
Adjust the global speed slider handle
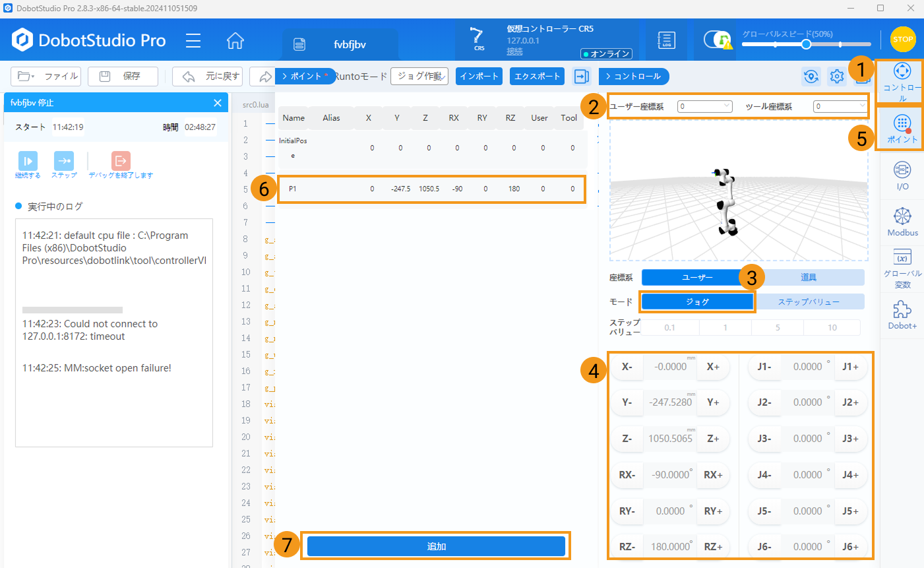pyautogui.click(x=806, y=44)
